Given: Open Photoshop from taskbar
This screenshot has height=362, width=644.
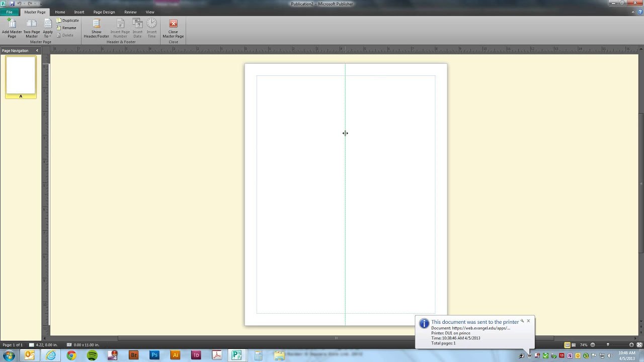Looking at the screenshot, I should coord(154,355).
